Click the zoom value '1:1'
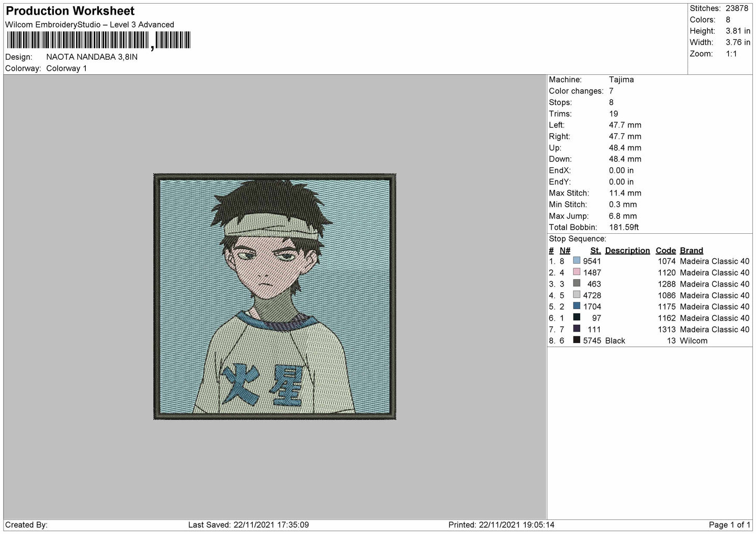Screen dimensions: 756x534 coord(731,54)
